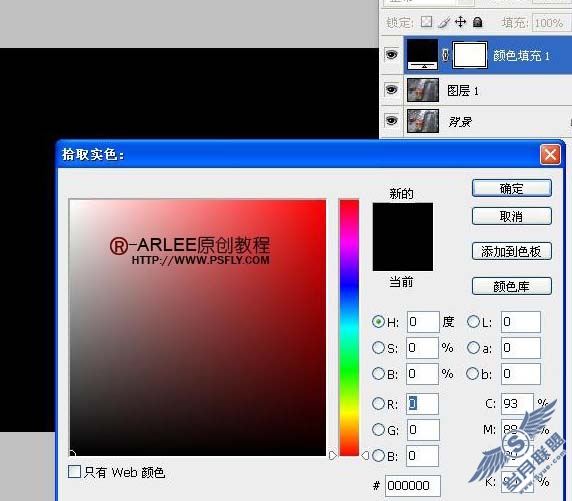Screen dimensions: 572x501
Task: Click the brightness B percent field
Action: (x=422, y=374)
